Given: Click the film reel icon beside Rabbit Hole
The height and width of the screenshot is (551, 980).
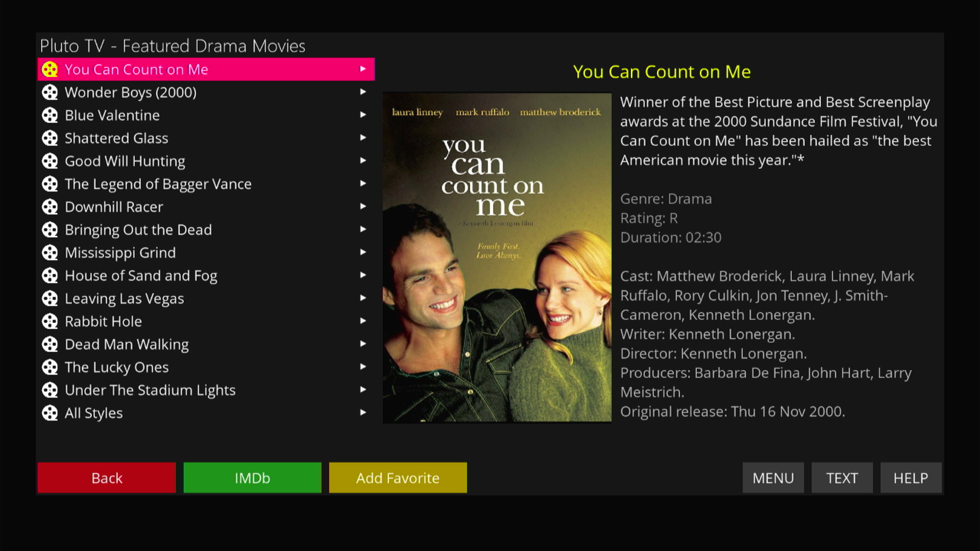Looking at the screenshot, I should click(x=50, y=321).
